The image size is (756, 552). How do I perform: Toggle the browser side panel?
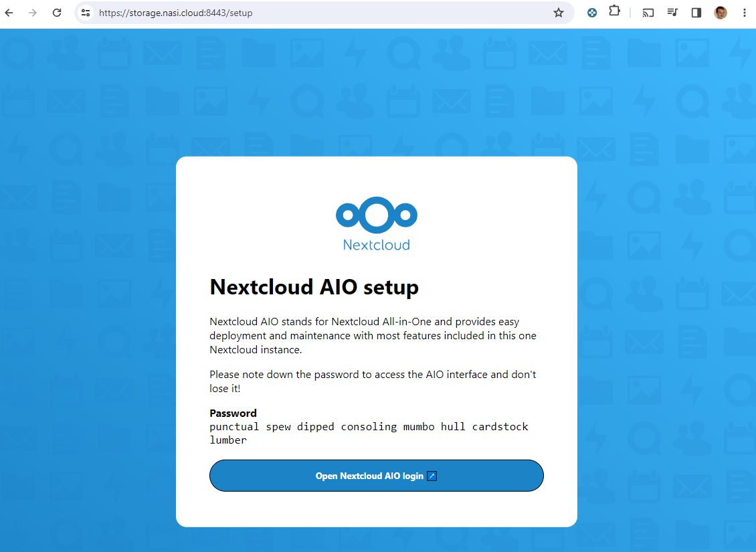coord(696,13)
